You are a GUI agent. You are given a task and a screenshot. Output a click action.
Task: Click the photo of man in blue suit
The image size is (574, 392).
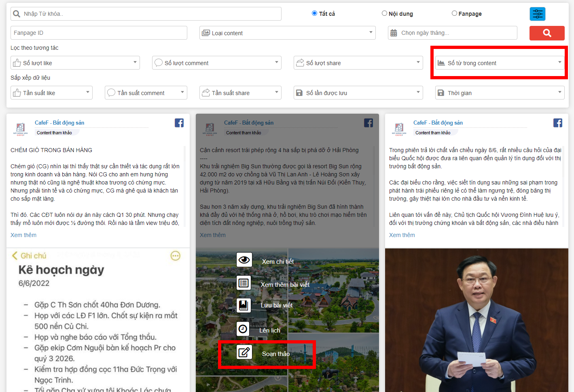[x=477, y=320]
